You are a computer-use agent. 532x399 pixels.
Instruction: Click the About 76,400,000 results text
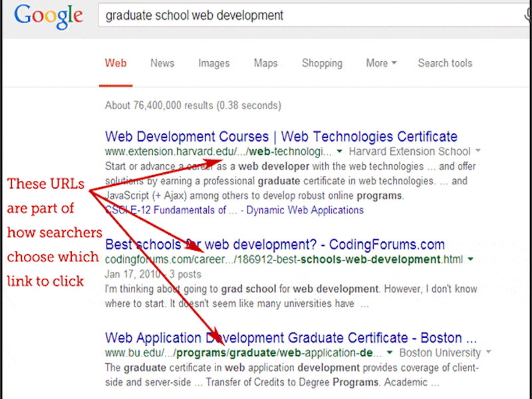coord(193,106)
